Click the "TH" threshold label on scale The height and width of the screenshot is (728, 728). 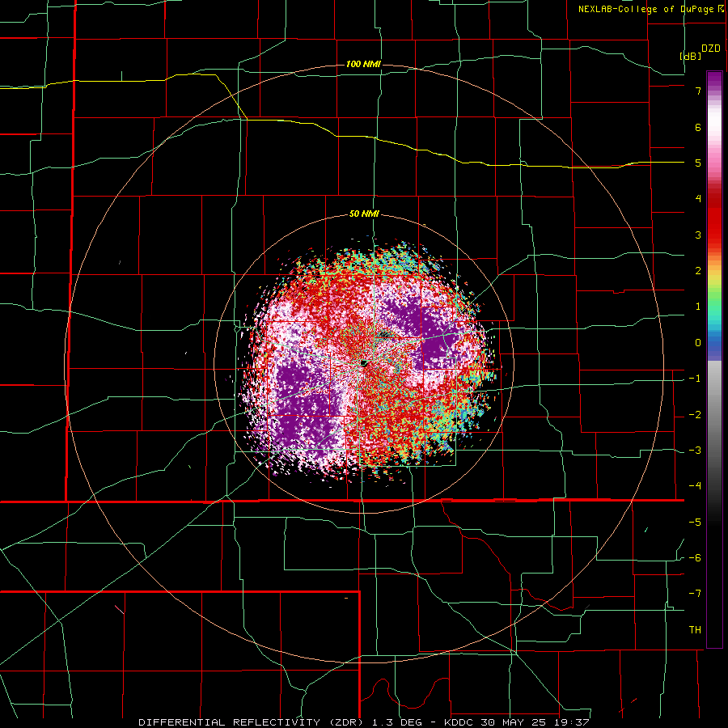[695, 630]
